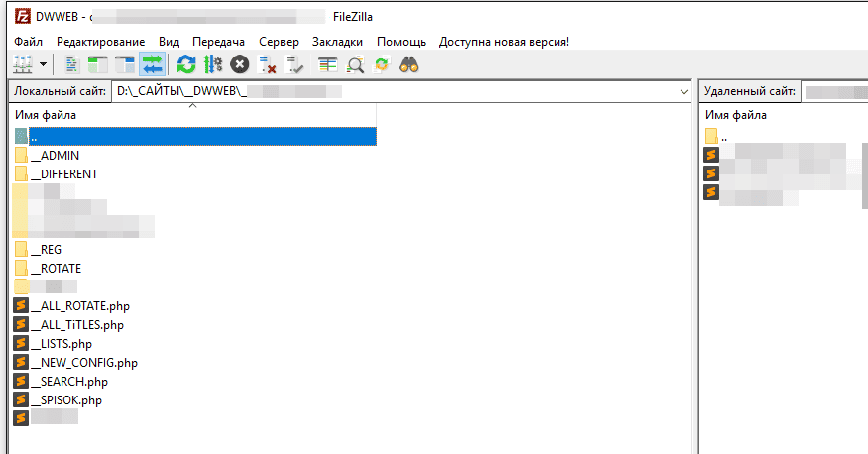The image size is (868, 454).
Task: Toggle the local directory tree display
Action: point(98,64)
